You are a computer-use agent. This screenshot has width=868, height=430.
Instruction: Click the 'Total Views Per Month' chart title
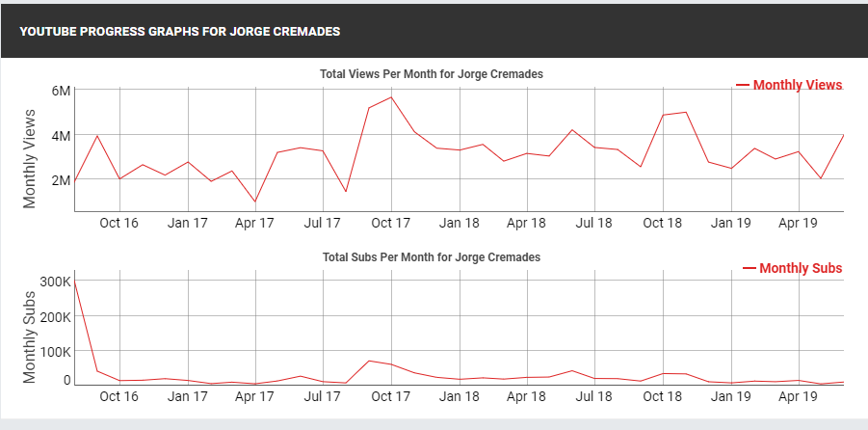pos(433,74)
